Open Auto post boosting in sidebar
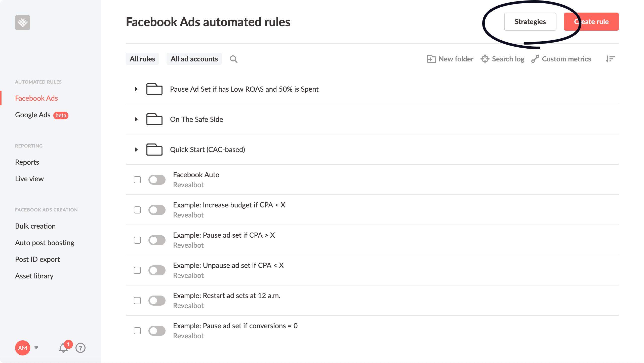The image size is (644, 363). pyautogui.click(x=45, y=243)
